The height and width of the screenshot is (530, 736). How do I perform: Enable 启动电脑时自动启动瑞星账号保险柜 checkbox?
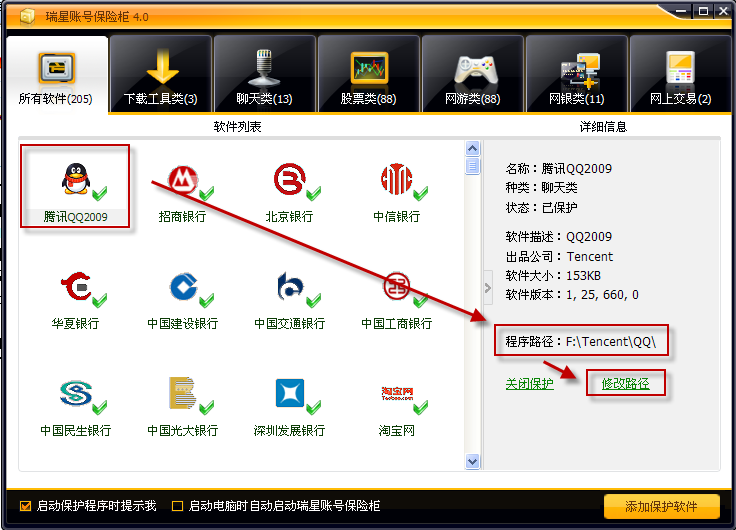[x=177, y=506]
